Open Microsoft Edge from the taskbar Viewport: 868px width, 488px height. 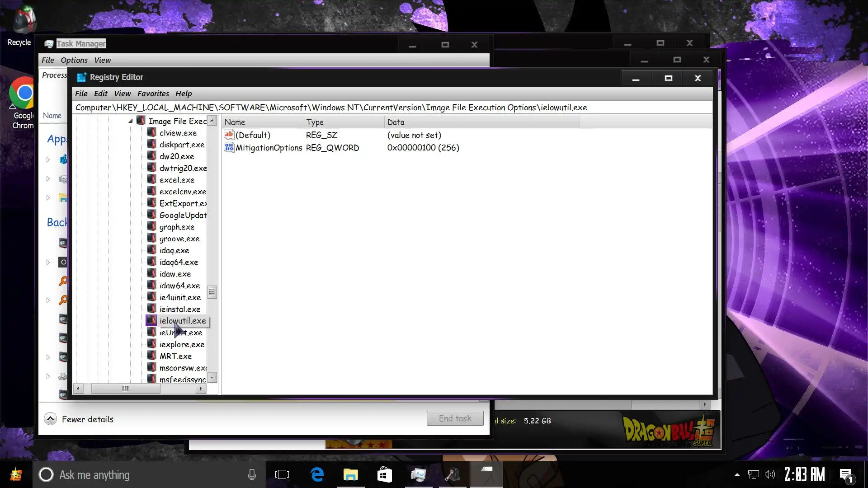tap(317, 474)
